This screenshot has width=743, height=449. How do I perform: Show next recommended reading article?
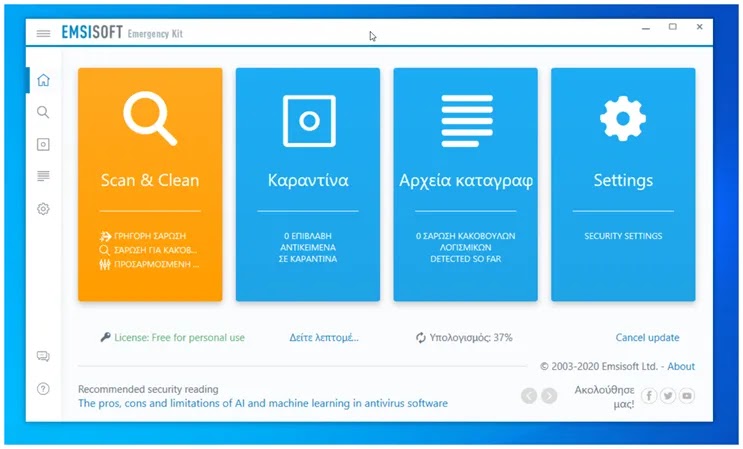[x=549, y=395]
